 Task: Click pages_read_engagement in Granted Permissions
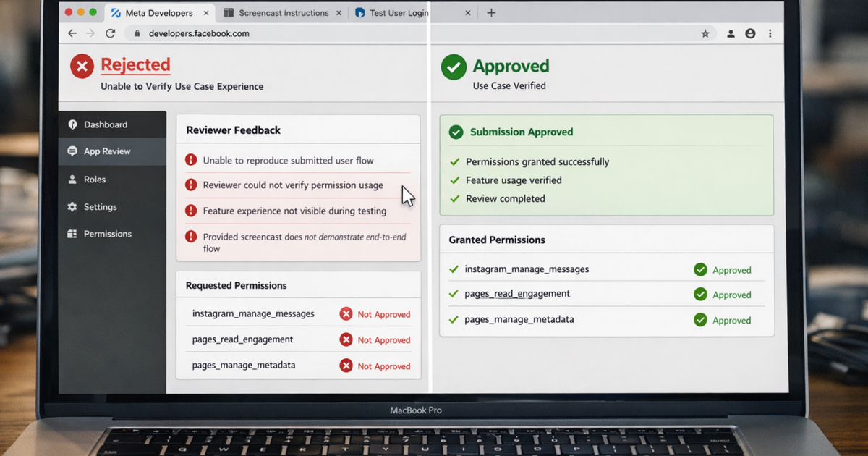point(517,294)
